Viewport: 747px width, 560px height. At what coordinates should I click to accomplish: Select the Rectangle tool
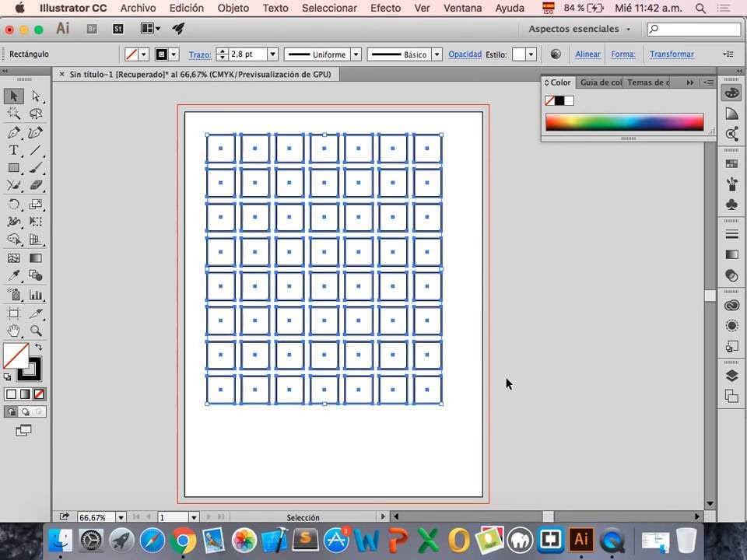pyautogui.click(x=13, y=168)
